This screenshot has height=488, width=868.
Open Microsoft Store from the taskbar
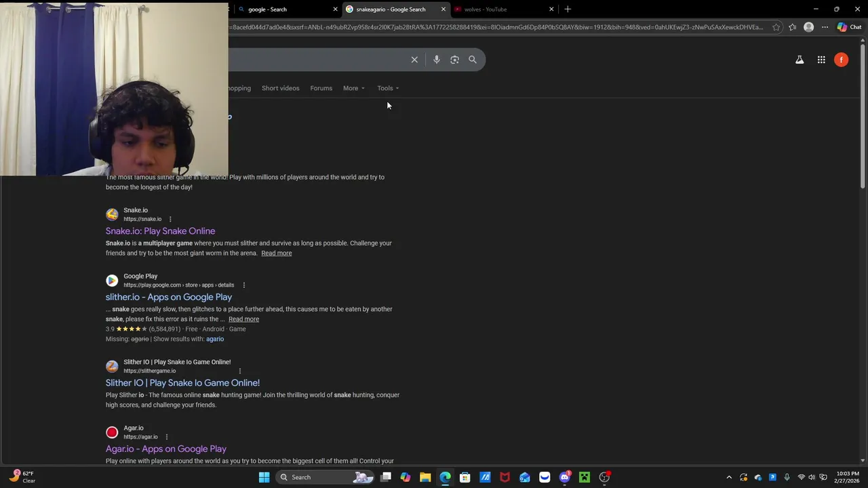pos(465,477)
